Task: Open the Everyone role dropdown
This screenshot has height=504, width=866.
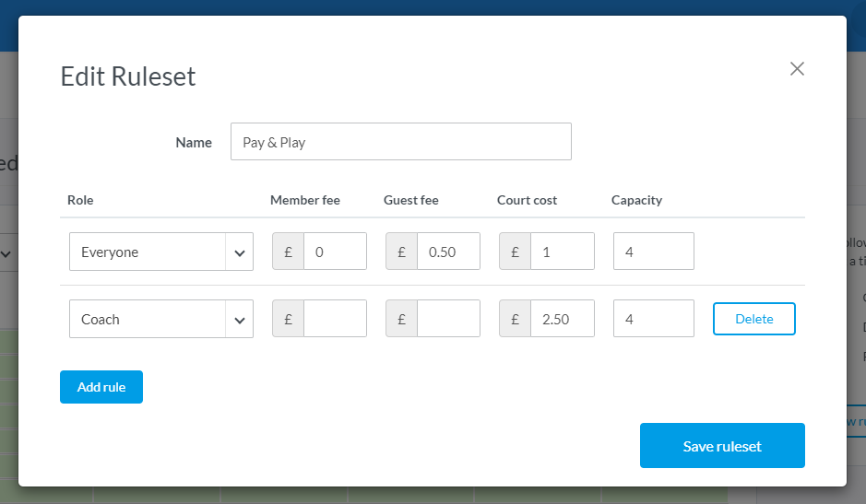Action: (161, 252)
